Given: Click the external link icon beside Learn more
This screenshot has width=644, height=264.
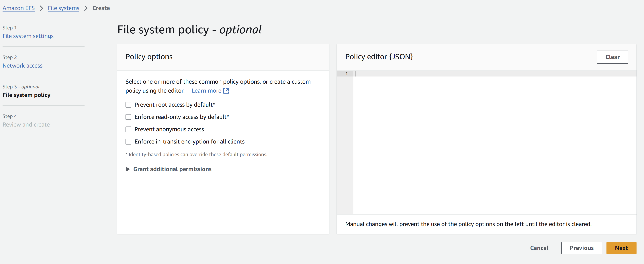Looking at the screenshot, I should pyautogui.click(x=226, y=91).
